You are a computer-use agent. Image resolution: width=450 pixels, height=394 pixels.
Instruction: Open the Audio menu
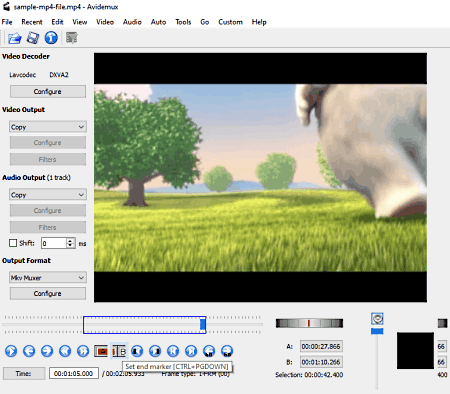132,22
